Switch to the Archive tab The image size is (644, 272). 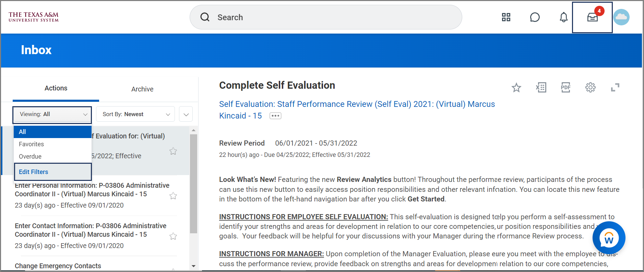click(142, 89)
